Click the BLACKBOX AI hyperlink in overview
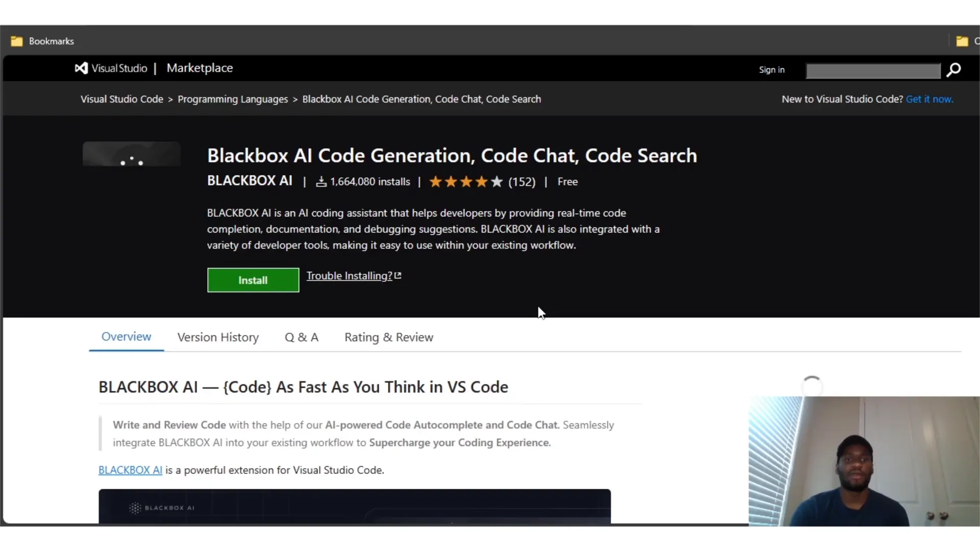Viewport: 980px width, 551px height. point(130,470)
